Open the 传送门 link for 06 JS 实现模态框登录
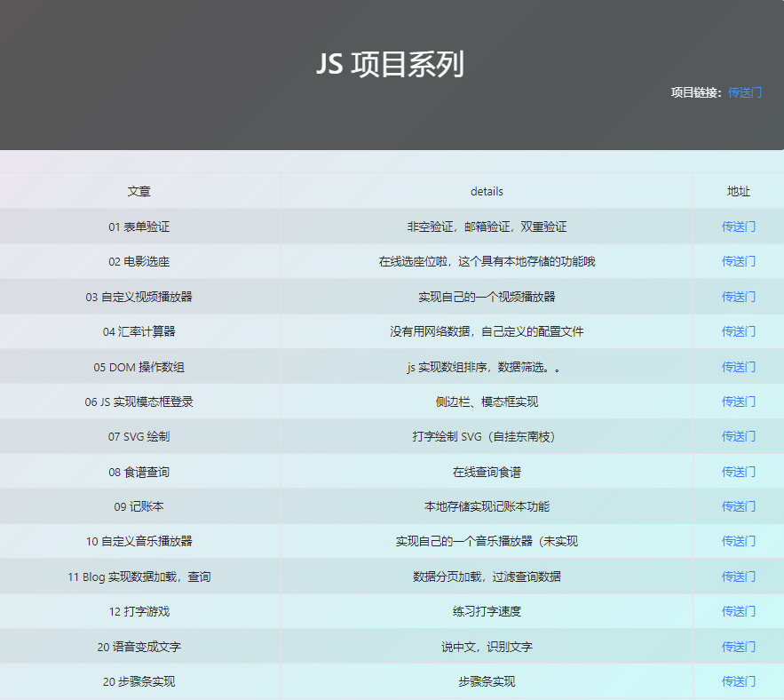 (x=738, y=402)
